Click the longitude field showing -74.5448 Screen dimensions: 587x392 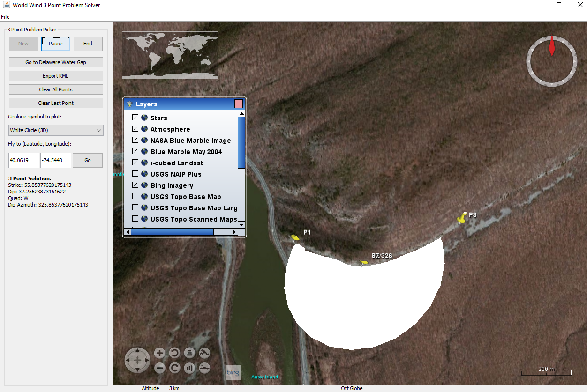[56, 160]
